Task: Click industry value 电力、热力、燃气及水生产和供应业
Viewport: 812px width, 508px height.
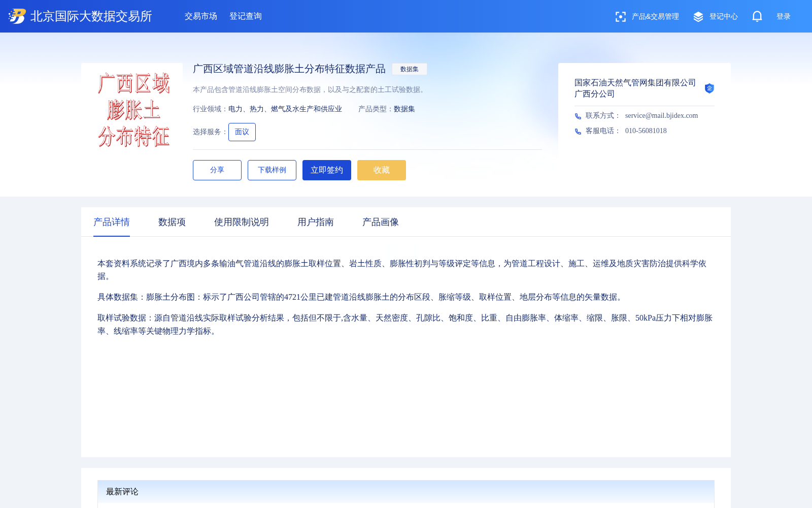Action: (285, 109)
